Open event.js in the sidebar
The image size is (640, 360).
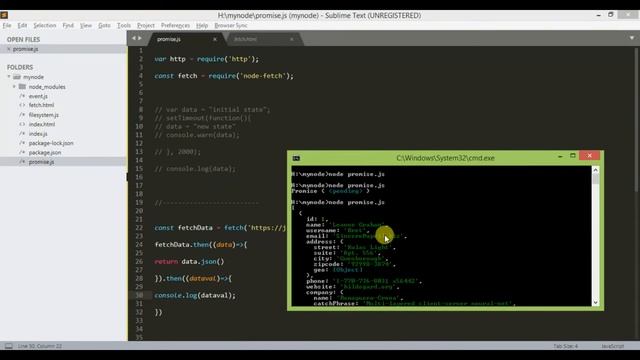tap(38, 96)
